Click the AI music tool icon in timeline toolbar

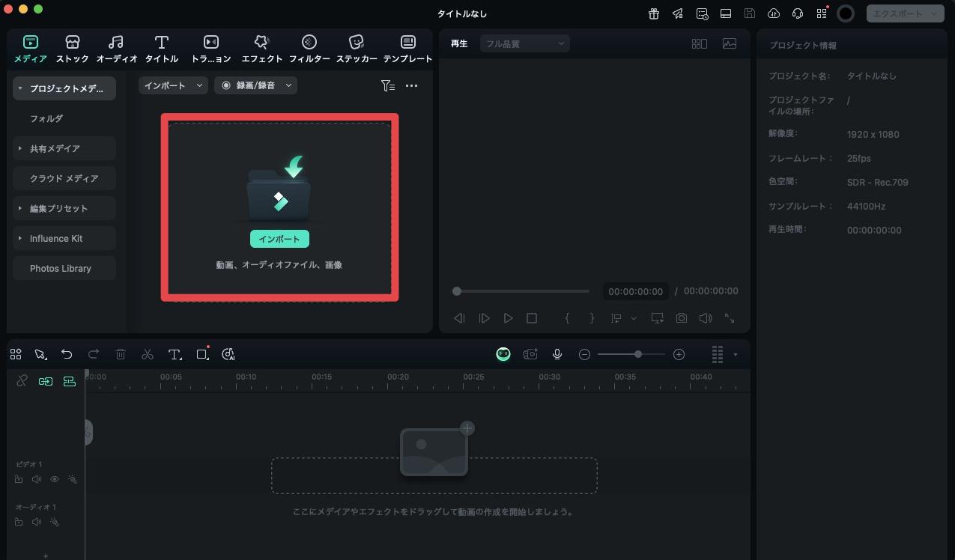click(229, 354)
